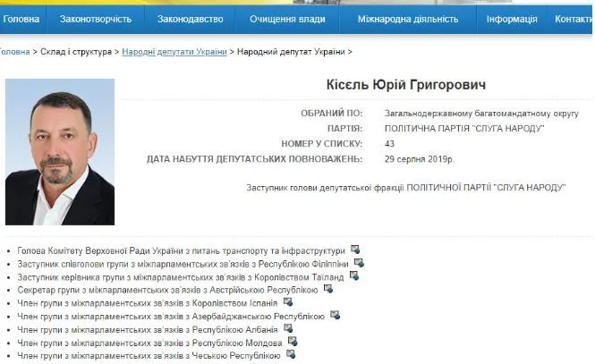
Task: Open the Контакти menu item
Action: point(573,19)
